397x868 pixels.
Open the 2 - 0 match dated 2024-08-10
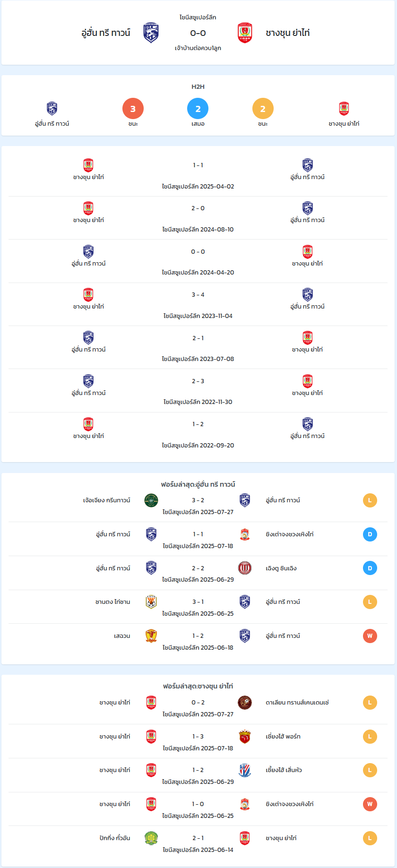(x=198, y=218)
